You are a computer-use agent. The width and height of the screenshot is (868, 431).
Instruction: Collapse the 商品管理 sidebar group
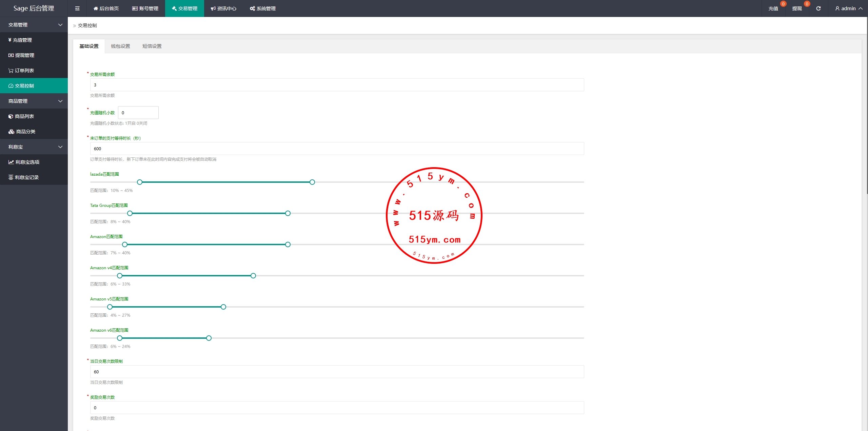pyautogui.click(x=60, y=101)
